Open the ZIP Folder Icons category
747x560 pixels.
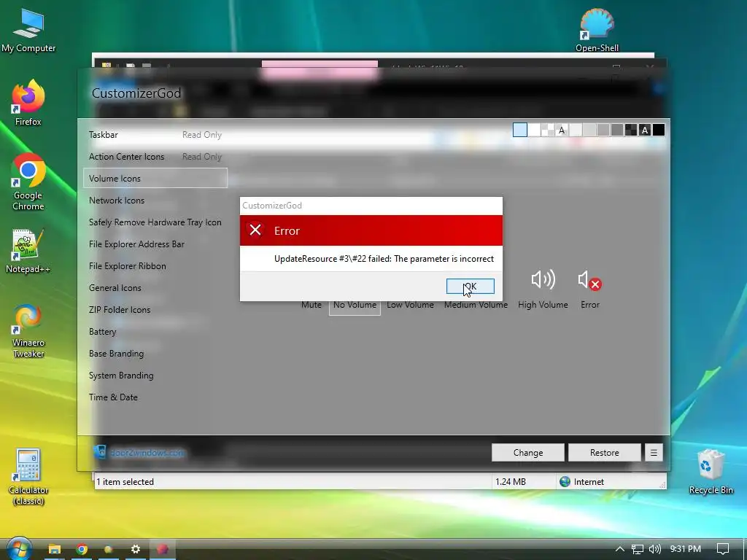[155, 310]
